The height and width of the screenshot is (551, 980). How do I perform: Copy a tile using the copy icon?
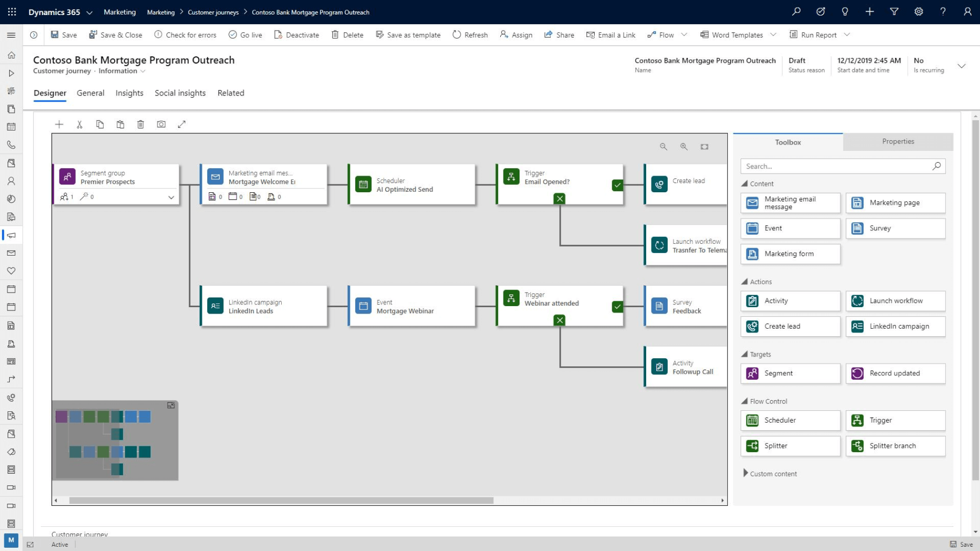pyautogui.click(x=100, y=124)
